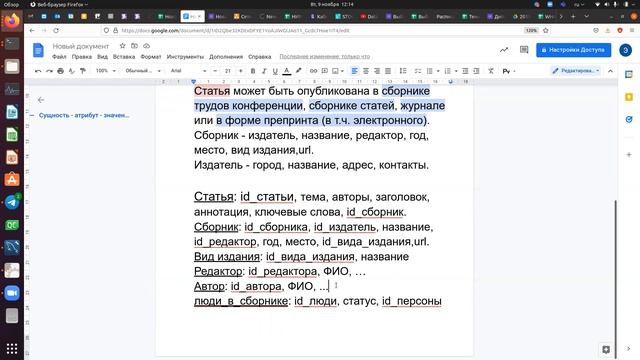Close the document outline with back arrow
Viewport: 640px width, 360px height.
[41, 100]
